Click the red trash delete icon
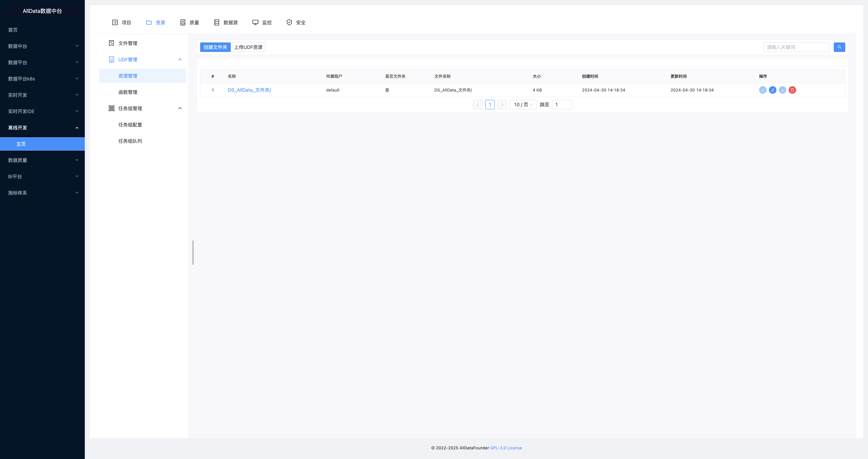Screen dimensions: 868x459 point(792,90)
